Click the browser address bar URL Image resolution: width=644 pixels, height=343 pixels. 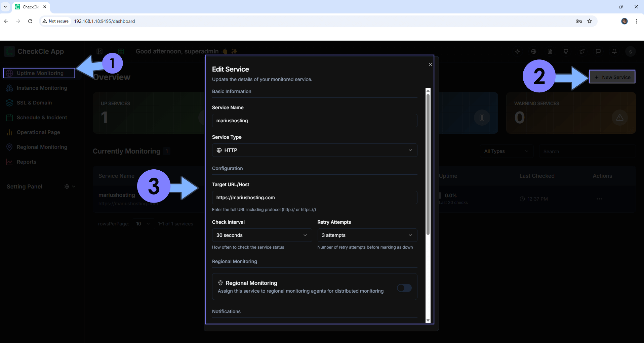pos(104,21)
